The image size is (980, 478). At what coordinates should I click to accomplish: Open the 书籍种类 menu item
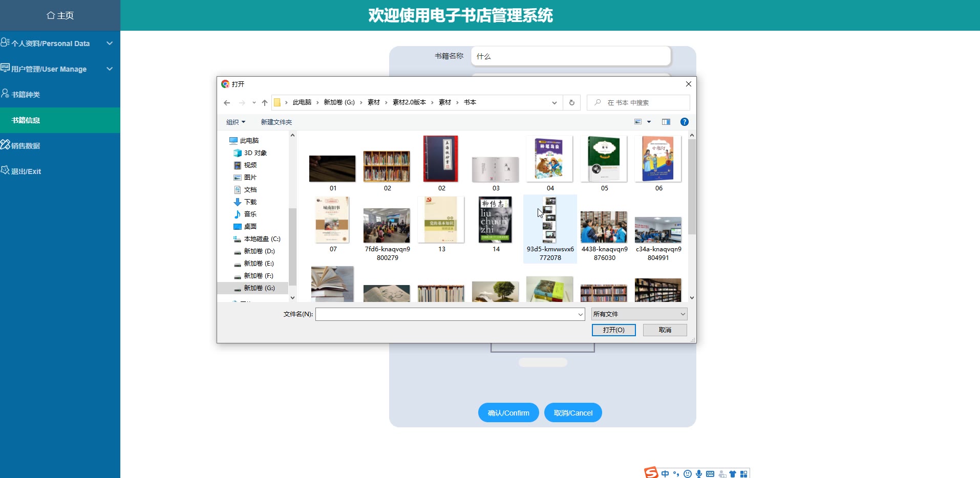pos(60,95)
